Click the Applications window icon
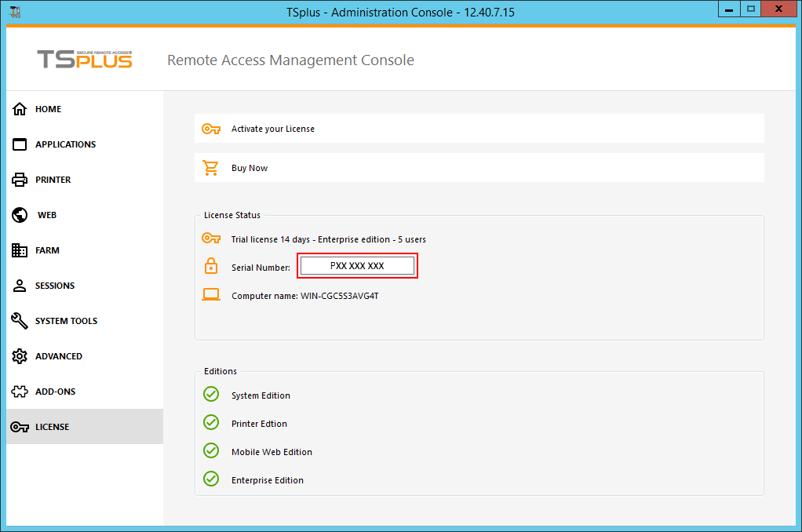The height and width of the screenshot is (532, 802). 20,144
